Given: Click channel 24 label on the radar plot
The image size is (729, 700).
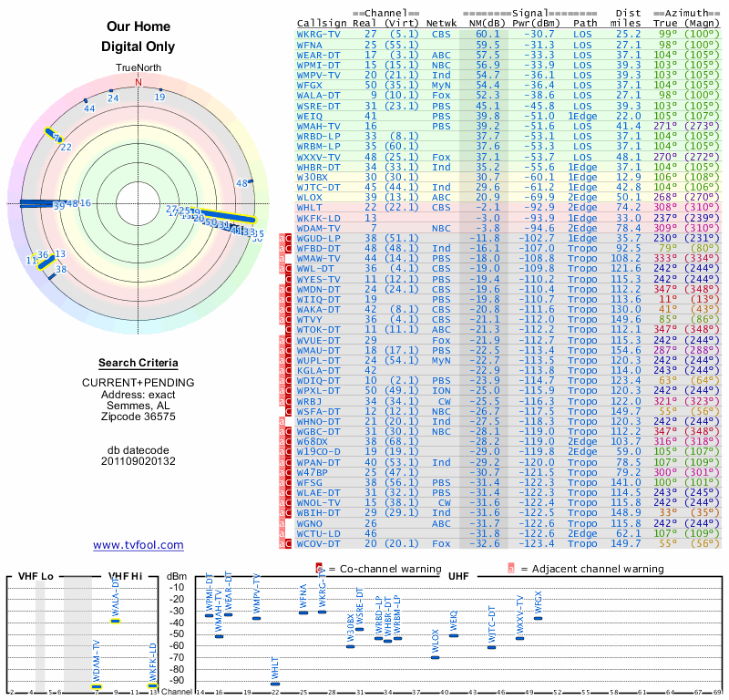Looking at the screenshot, I should coord(113,98).
